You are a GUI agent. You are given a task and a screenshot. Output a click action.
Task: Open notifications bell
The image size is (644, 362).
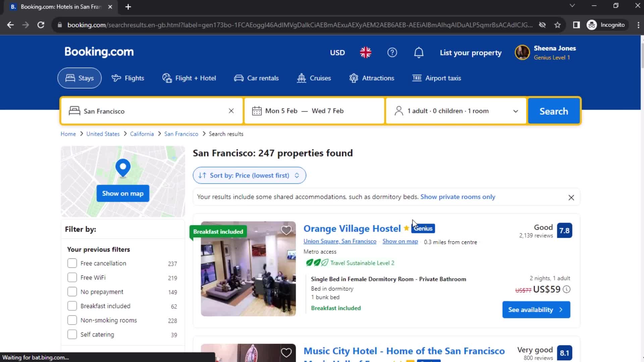(x=418, y=52)
